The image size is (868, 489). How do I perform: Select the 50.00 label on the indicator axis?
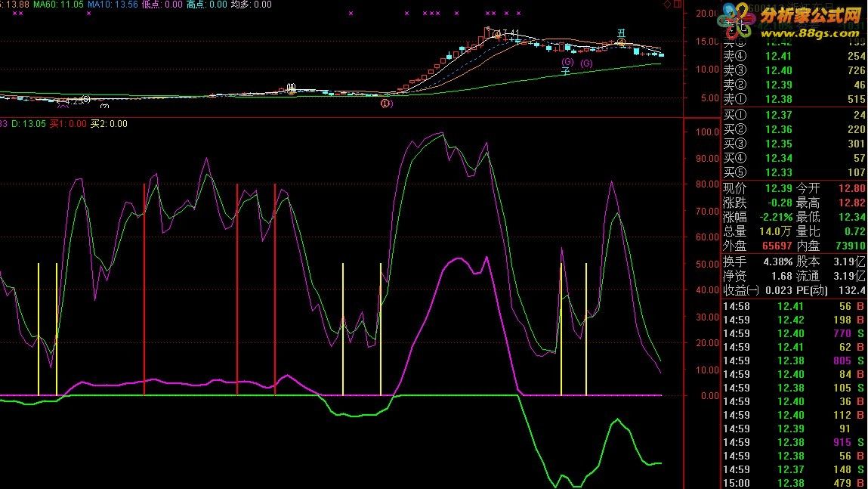707,265
